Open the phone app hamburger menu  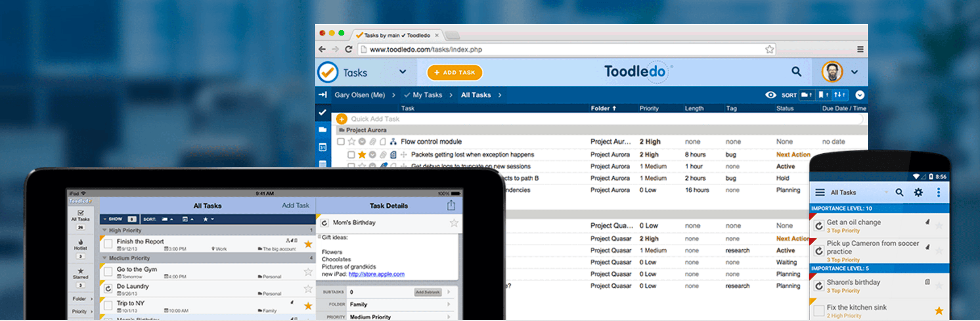[820, 192]
